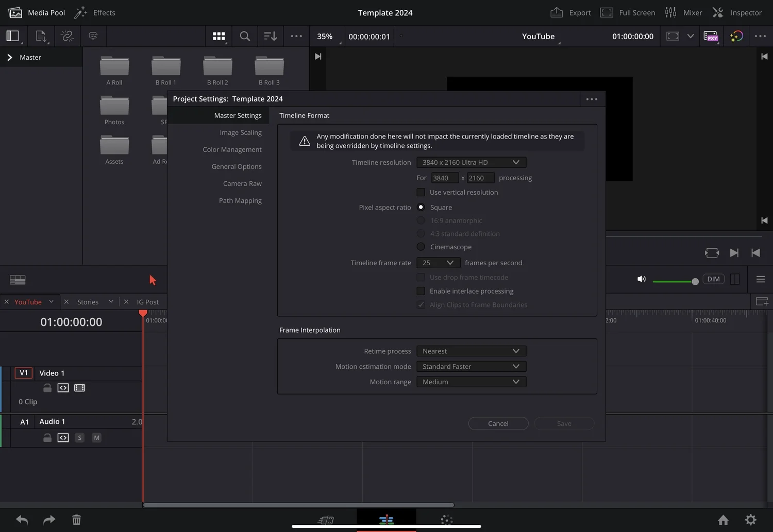The image size is (773, 532).
Task: Click the Cancel button
Action: coord(498,423)
